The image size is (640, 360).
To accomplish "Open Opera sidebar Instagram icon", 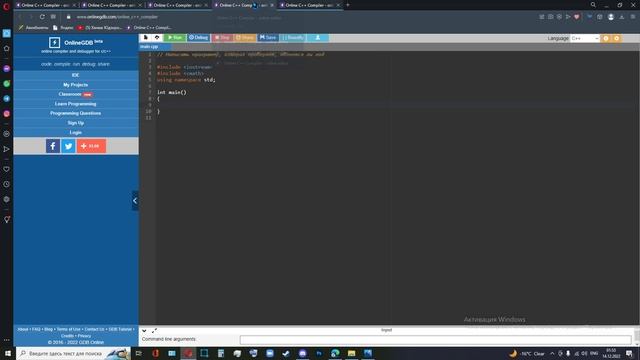I will 7,113.
